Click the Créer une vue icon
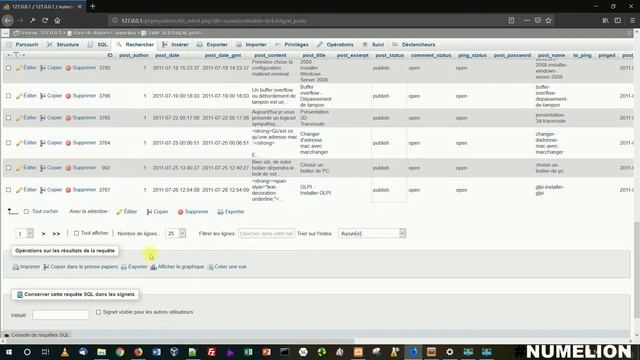This screenshot has height=360, width=640. 211,267
